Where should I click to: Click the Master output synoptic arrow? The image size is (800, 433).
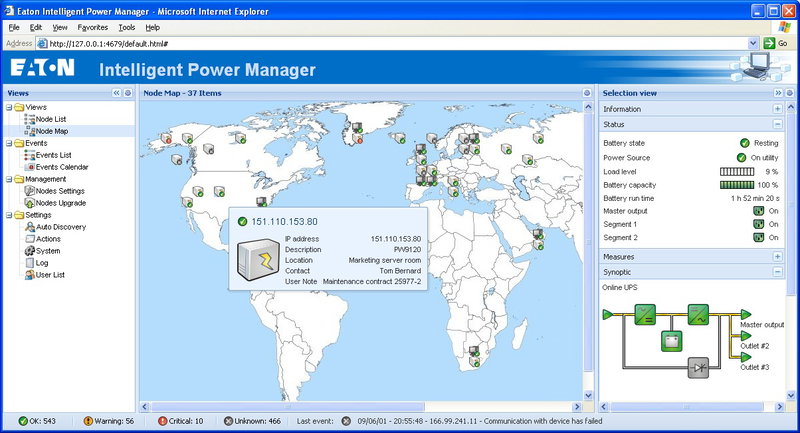(x=746, y=314)
